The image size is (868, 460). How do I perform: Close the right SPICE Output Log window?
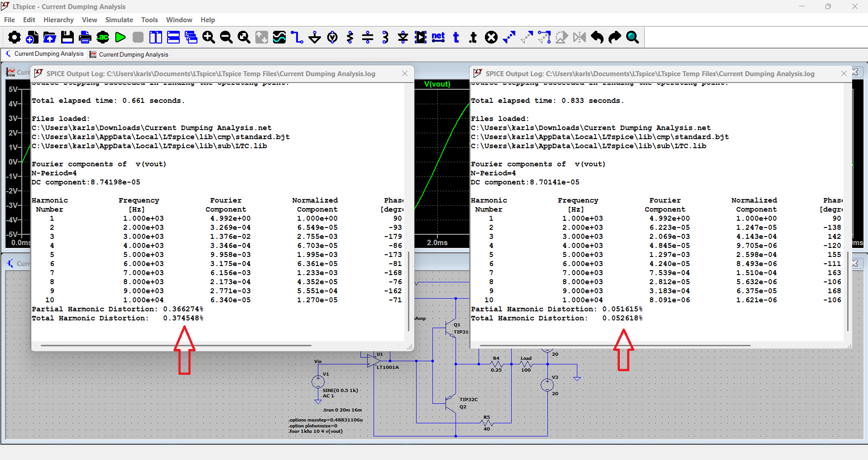tap(844, 73)
